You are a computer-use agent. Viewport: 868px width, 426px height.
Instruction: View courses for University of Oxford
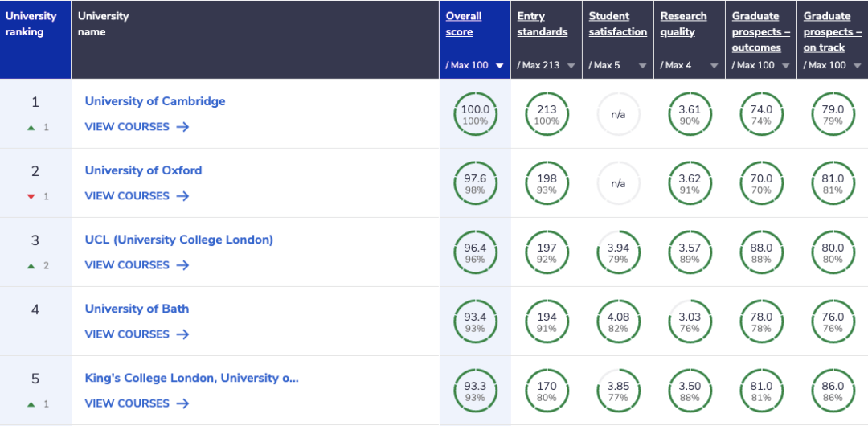pyautogui.click(x=137, y=196)
